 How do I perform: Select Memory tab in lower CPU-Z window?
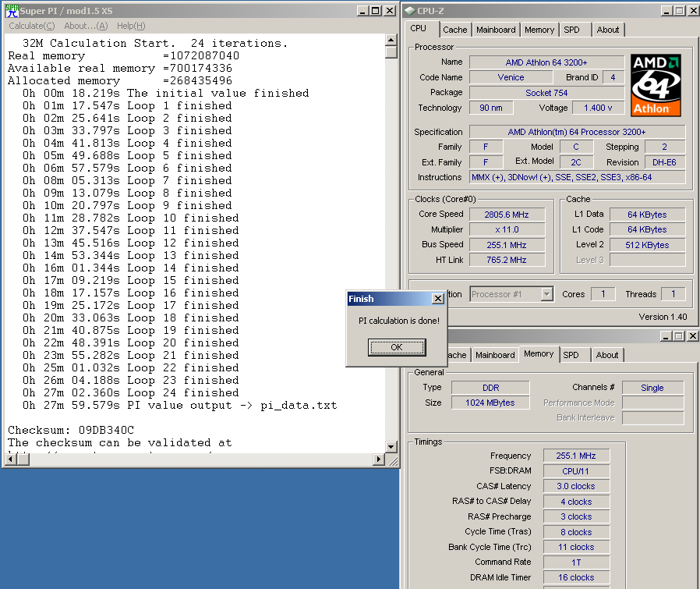539,354
